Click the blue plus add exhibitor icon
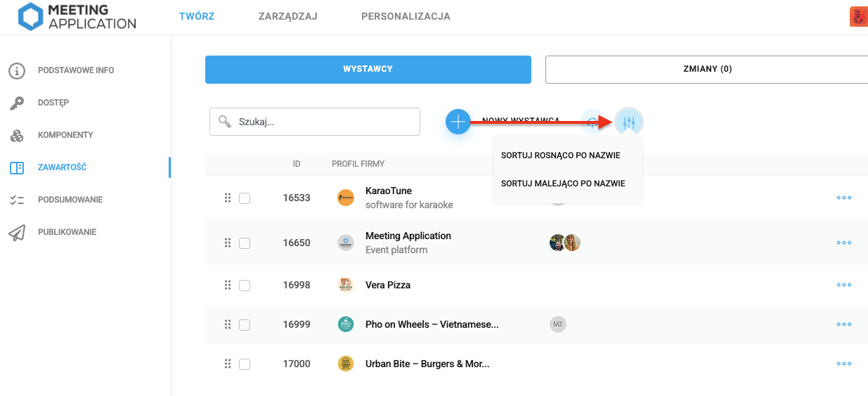Viewport: 868px width, 396px height. click(x=458, y=122)
